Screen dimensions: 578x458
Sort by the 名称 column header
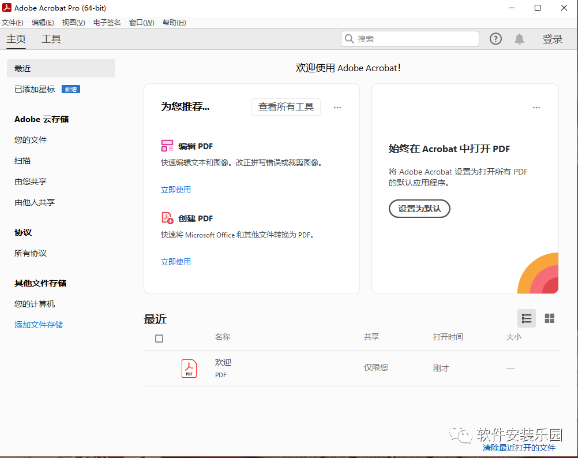click(223, 337)
